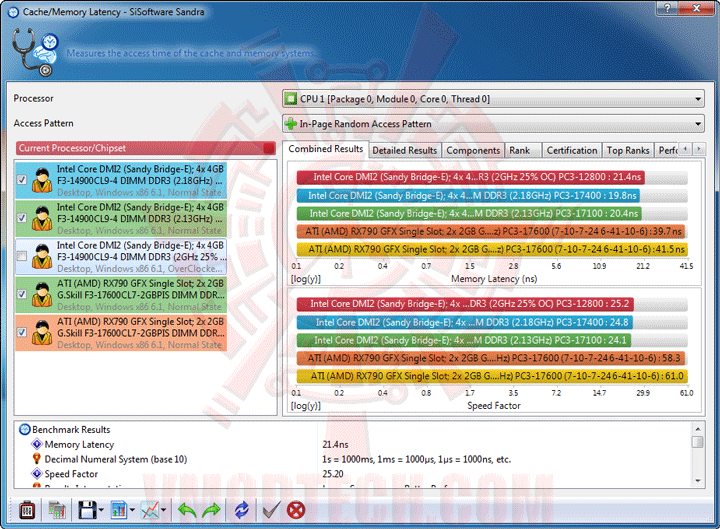Viewport: 720px width, 529px height.
Task: Click the Speed Factor diamond icon
Action: [37, 473]
